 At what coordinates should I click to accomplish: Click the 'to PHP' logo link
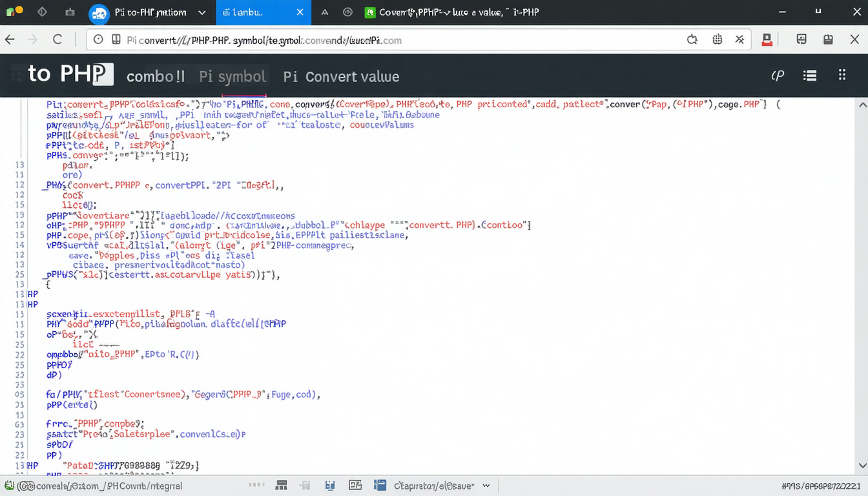(x=70, y=74)
